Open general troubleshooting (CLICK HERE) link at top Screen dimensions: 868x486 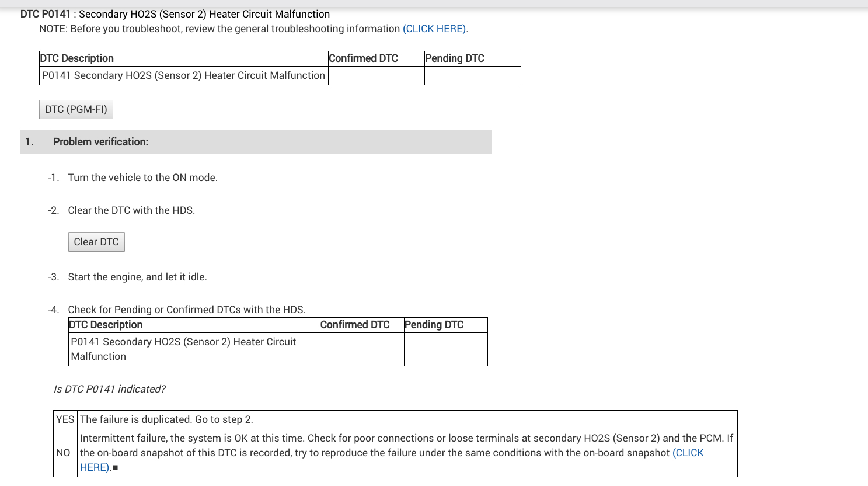[x=434, y=29]
